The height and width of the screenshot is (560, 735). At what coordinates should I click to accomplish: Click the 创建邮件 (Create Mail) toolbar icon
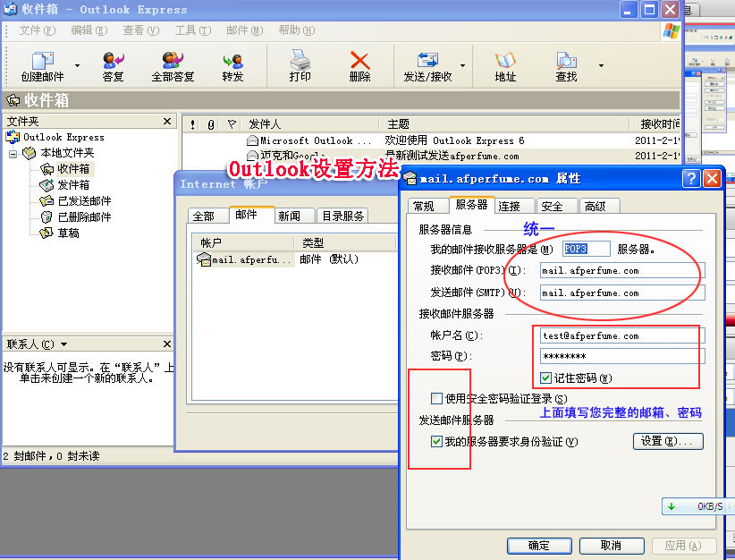click(x=42, y=61)
